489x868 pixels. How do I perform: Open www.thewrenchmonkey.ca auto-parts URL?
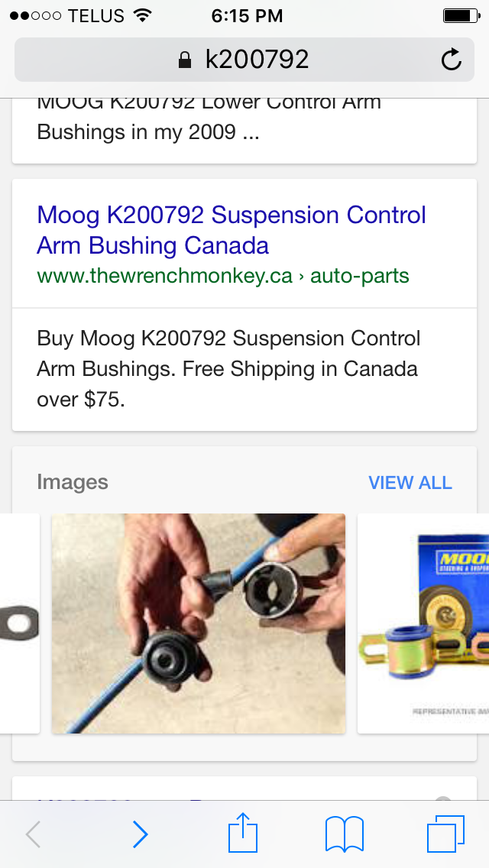(x=223, y=276)
